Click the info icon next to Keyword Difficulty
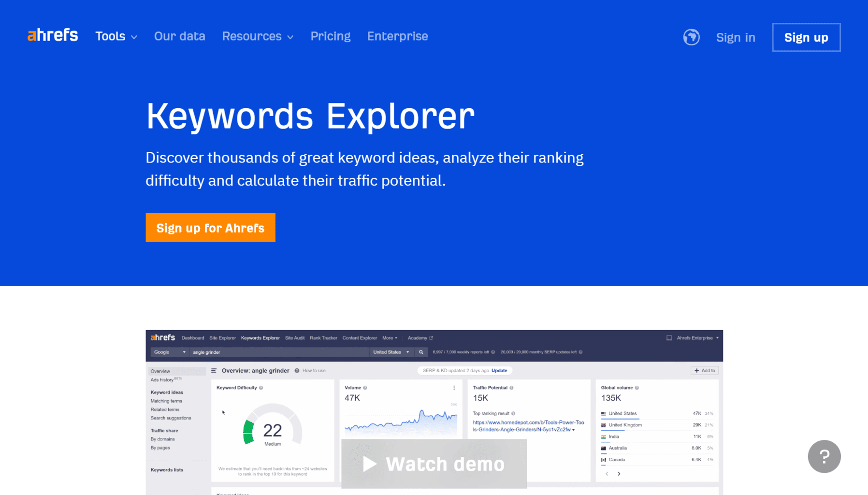Viewport: 868px width, 495px height. pyautogui.click(x=261, y=388)
